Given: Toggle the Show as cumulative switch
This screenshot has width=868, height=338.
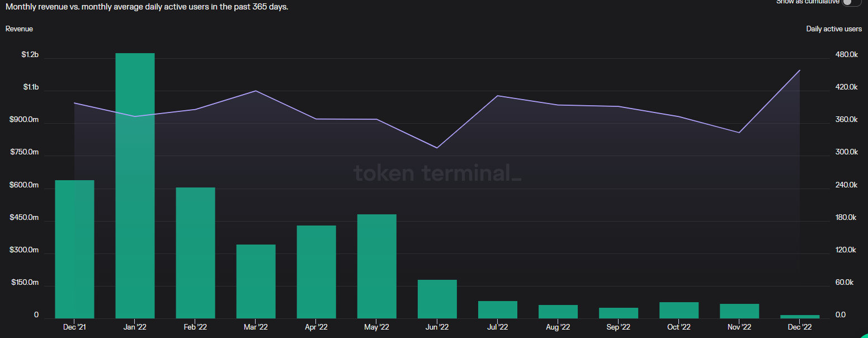Looking at the screenshot, I should 852,2.
